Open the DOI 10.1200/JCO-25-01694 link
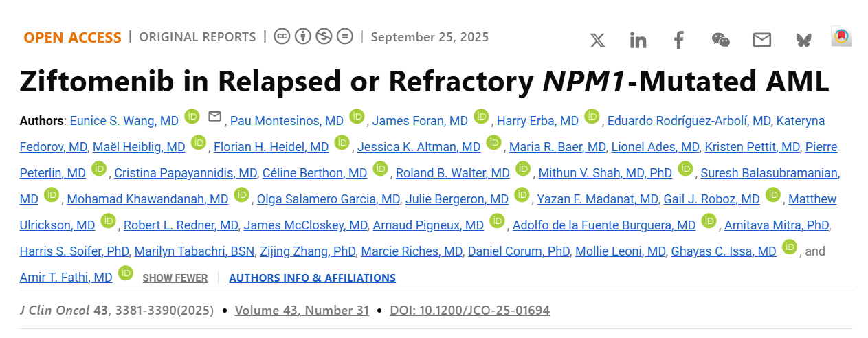868x338 pixels. [469, 311]
